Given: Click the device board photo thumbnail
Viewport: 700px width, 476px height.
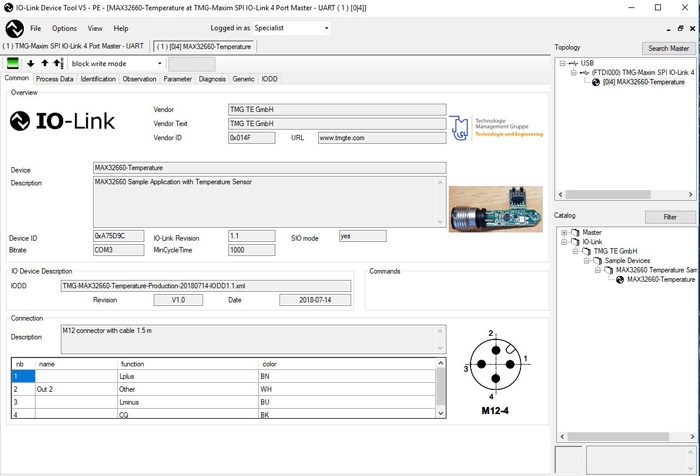Looking at the screenshot, I should tap(496, 209).
